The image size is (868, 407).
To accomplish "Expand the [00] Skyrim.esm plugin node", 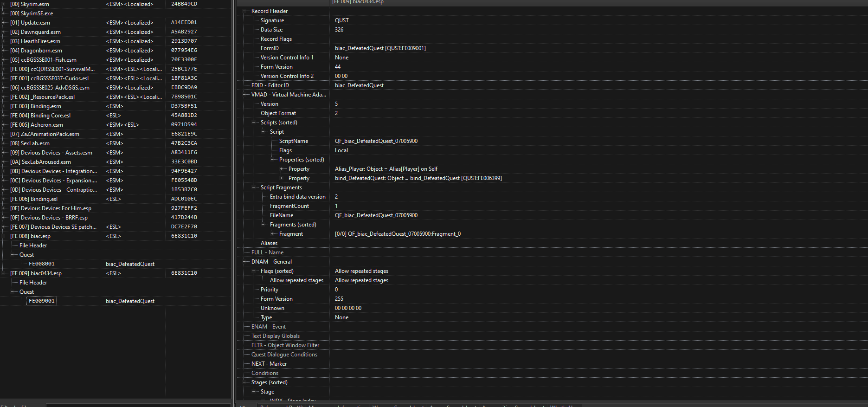I will coord(4,4).
